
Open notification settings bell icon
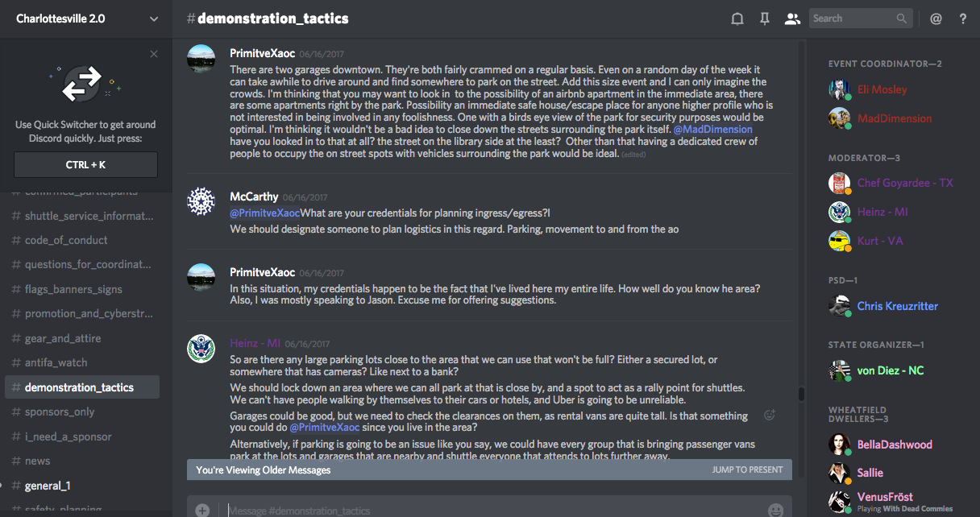[x=737, y=19]
